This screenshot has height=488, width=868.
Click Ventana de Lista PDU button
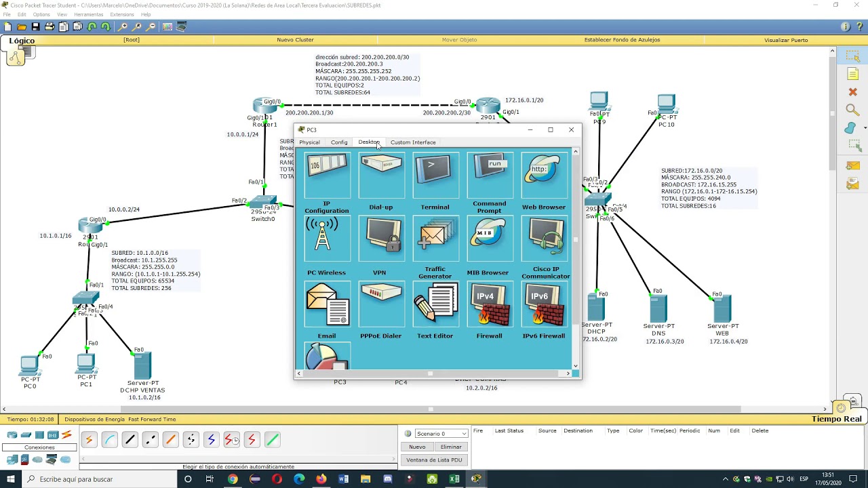(x=434, y=460)
